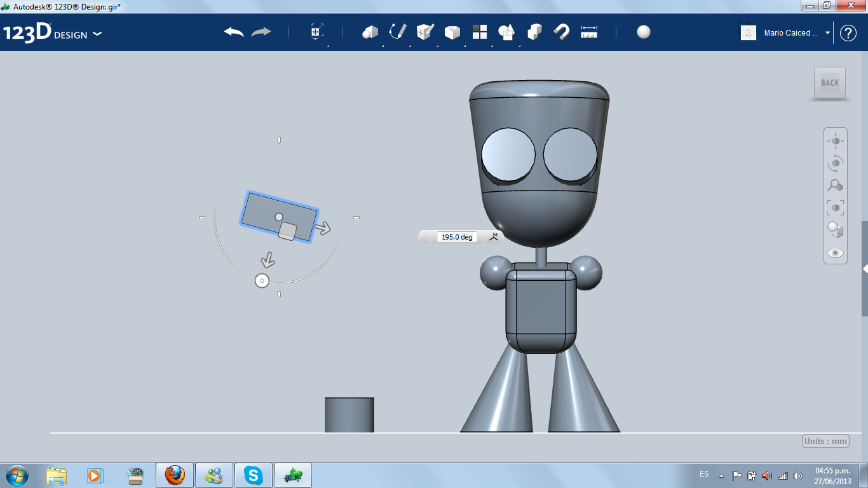Viewport: 868px width, 488px height.
Task: Click the network signal tray icon
Action: pos(783,475)
